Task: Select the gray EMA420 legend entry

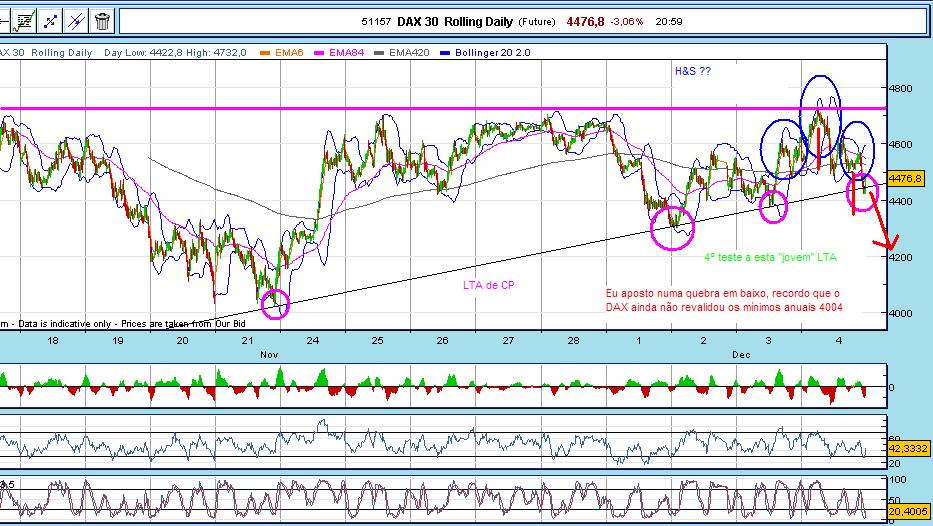Action: point(402,53)
